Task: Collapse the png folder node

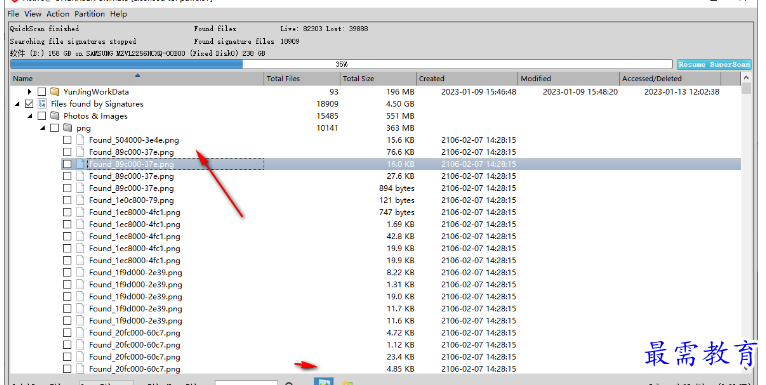Action: 43,128
